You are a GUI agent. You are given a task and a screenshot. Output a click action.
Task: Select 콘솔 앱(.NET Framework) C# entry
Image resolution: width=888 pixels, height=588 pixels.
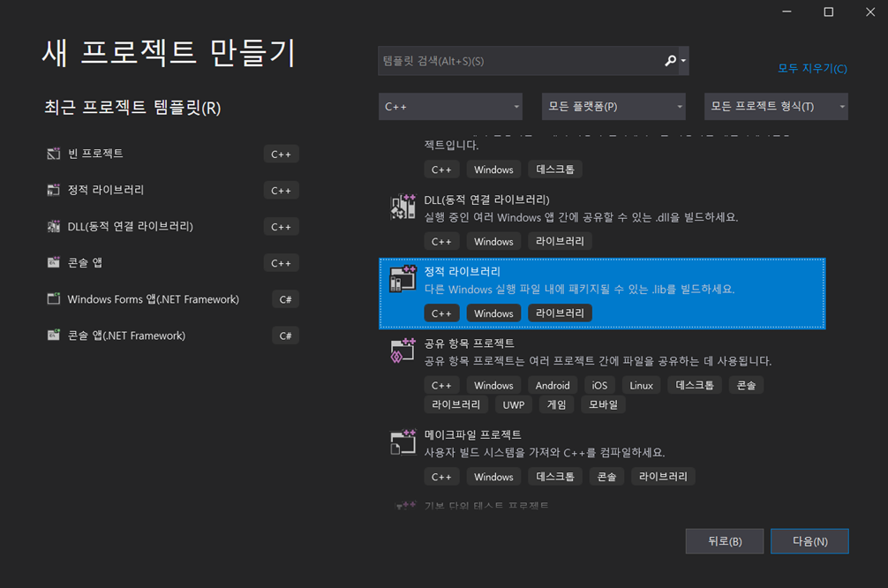point(126,335)
